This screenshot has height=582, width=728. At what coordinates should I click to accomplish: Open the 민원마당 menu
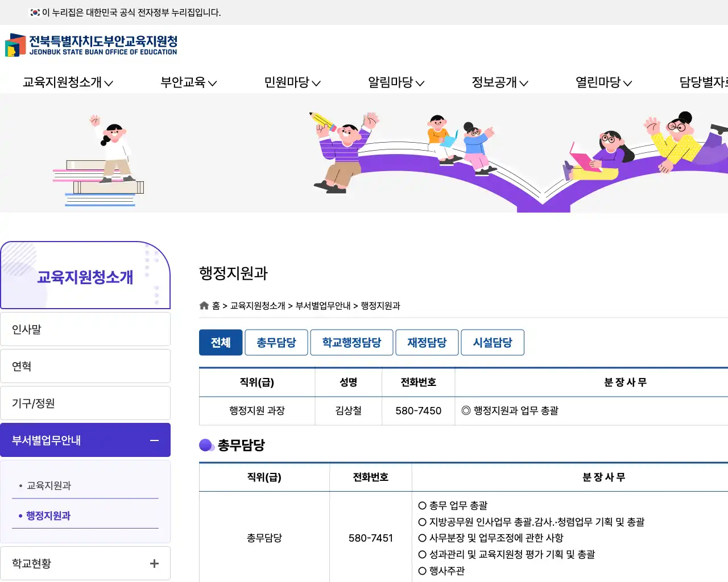(292, 82)
